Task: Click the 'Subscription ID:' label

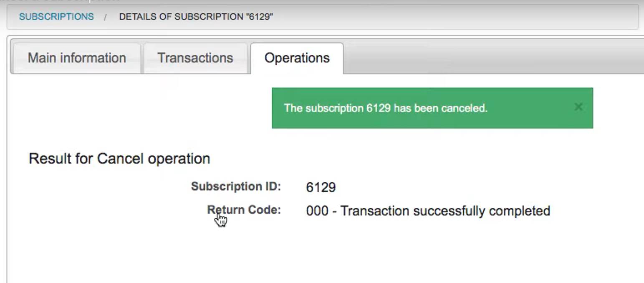Action: (236, 186)
